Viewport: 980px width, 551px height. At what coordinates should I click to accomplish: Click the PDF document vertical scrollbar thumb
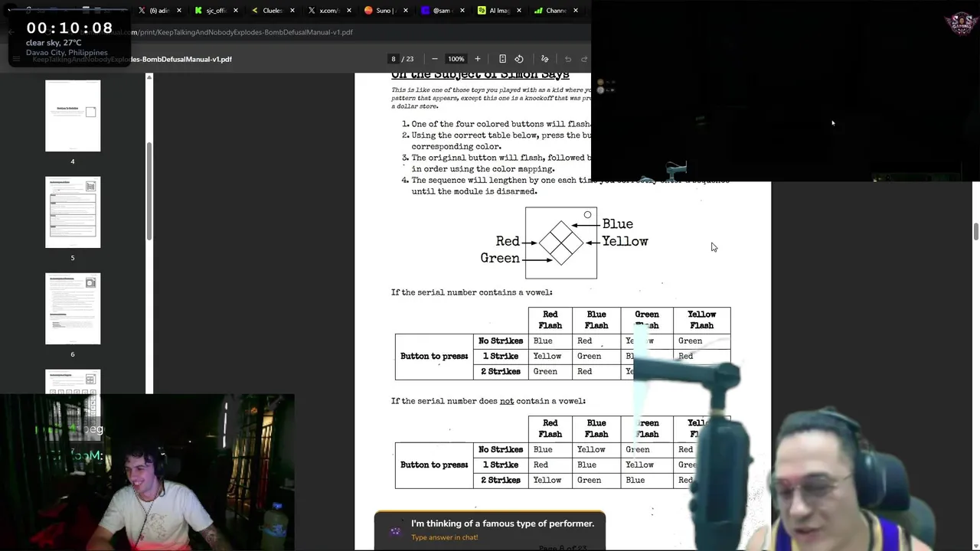[x=976, y=232]
